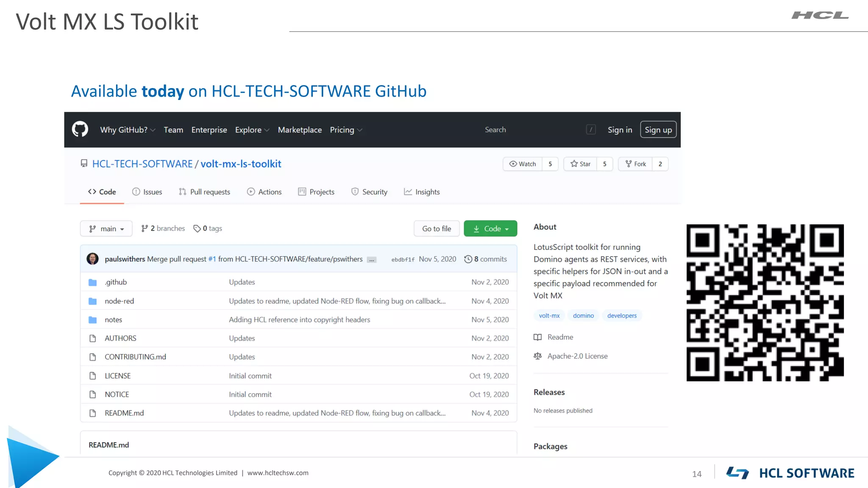Open the Marketplace navigation link
The width and height of the screenshot is (868, 488).
point(300,130)
